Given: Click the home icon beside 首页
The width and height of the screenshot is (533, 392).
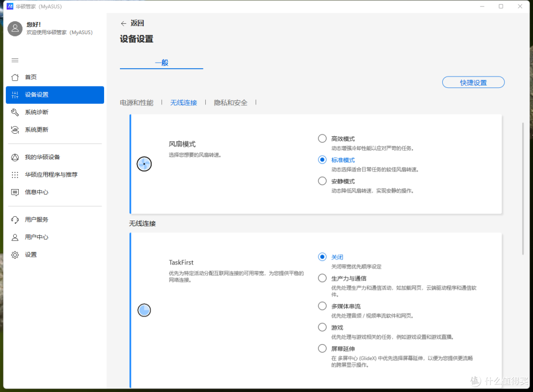Looking at the screenshot, I should point(15,77).
